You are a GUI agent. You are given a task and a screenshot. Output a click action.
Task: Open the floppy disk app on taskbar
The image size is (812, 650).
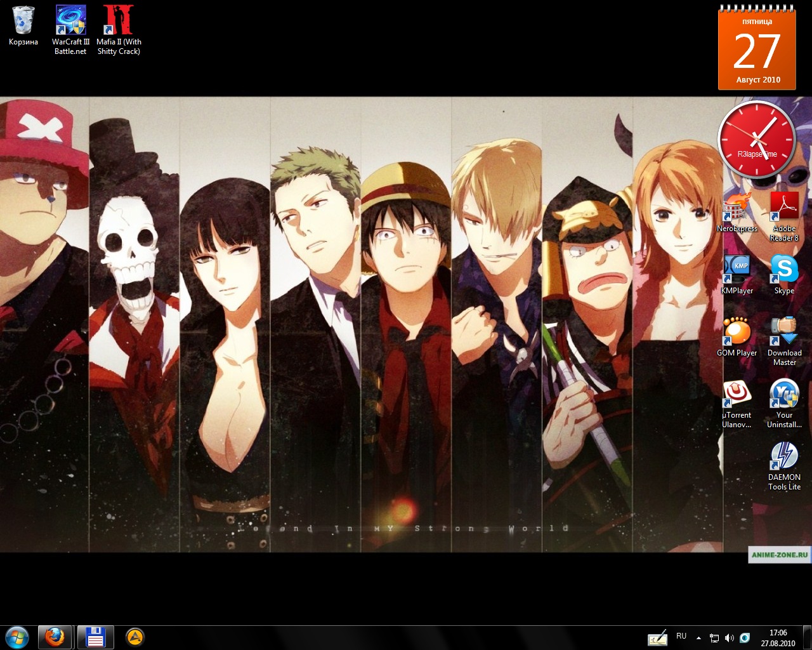pos(96,637)
